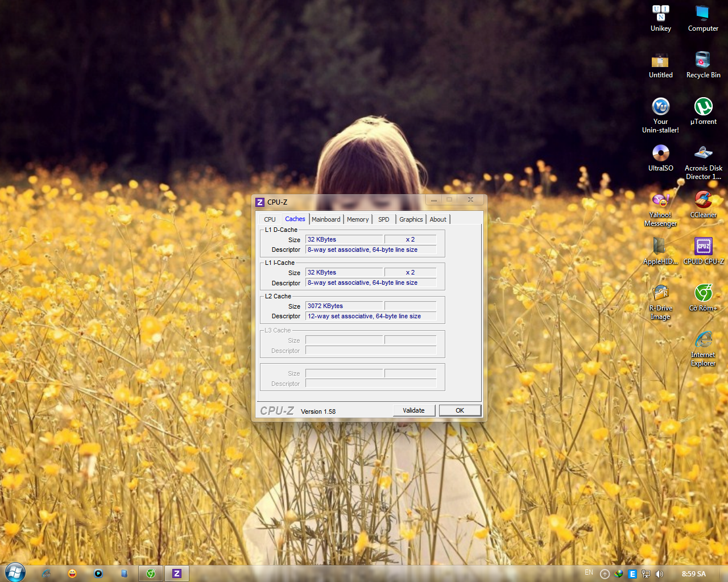Click the Cờ Rôm+ taskbar button
The height and width of the screenshot is (582, 728).
pyautogui.click(x=151, y=573)
